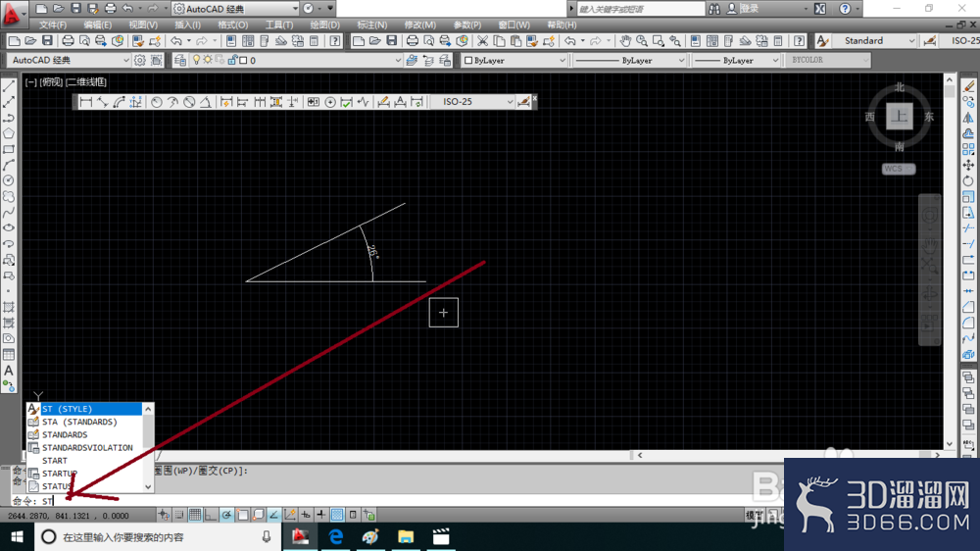980x551 pixels.
Task: Open the 格式(O) menu
Action: pyautogui.click(x=233, y=25)
